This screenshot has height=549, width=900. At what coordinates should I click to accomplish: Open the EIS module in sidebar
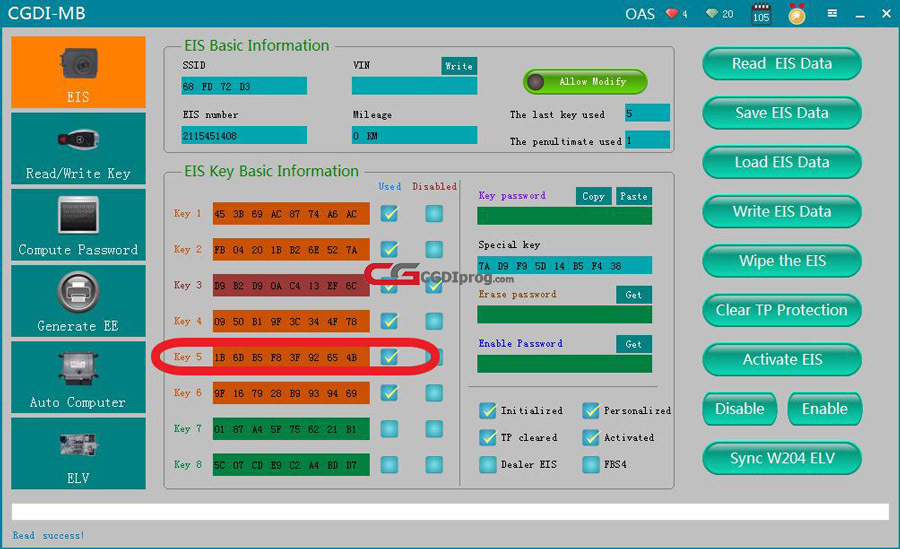pyautogui.click(x=78, y=72)
